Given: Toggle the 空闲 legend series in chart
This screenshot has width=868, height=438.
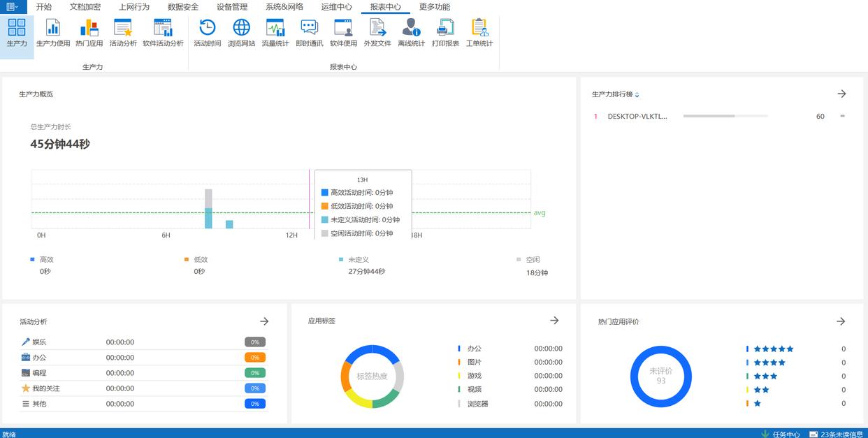Looking at the screenshot, I should 528,260.
